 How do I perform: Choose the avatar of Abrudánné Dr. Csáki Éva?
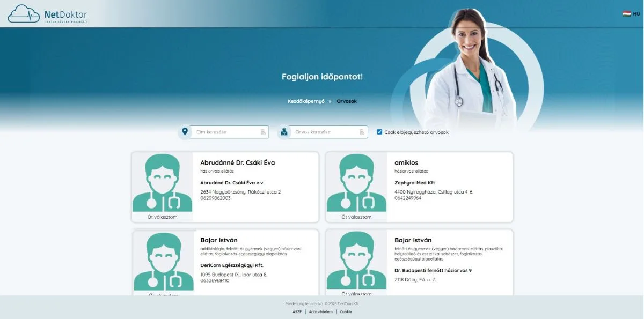tap(163, 182)
